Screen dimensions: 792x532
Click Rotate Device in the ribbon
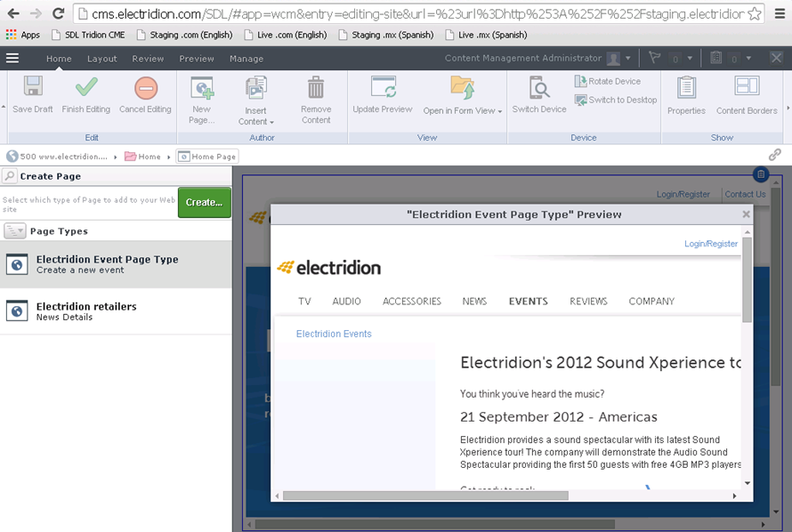tap(608, 81)
